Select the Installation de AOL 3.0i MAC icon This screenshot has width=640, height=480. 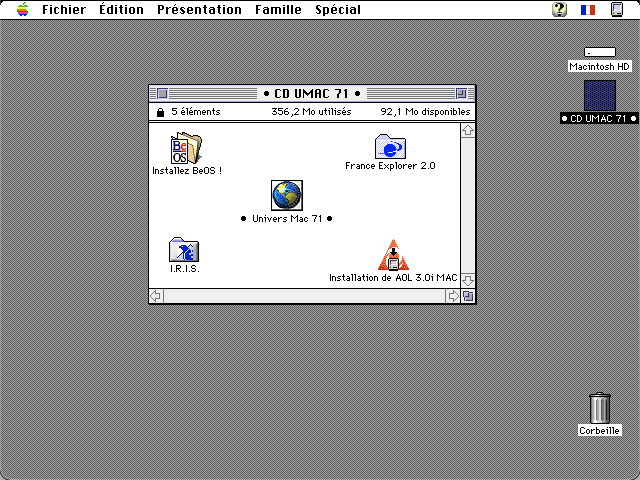393,255
